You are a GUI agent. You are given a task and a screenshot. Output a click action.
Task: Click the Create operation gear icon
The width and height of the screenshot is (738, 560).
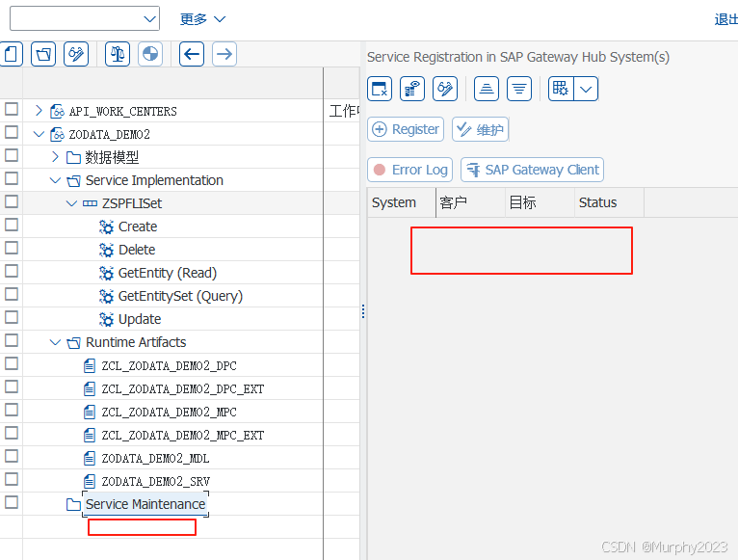click(x=106, y=227)
